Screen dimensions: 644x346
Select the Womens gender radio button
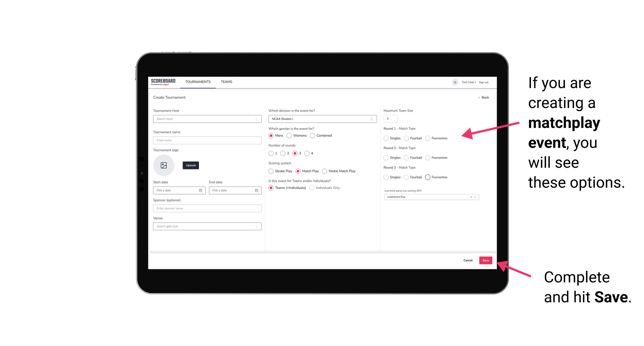(289, 135)
